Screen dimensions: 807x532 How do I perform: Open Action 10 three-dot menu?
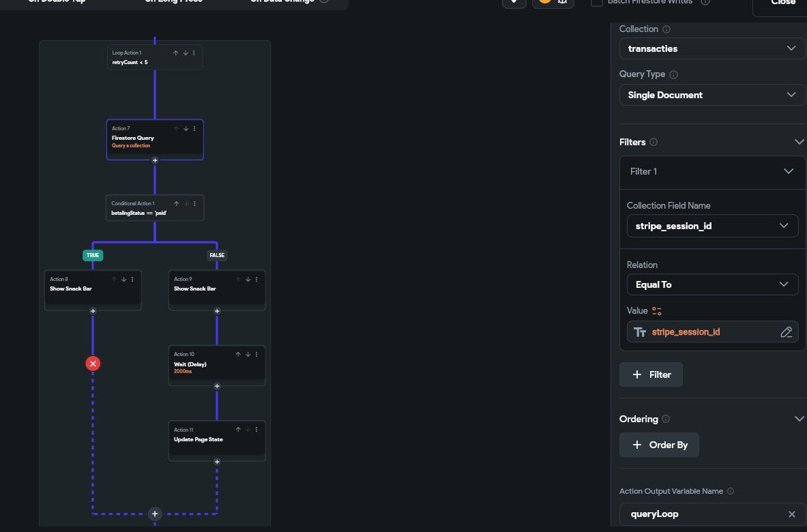[256, 355]
